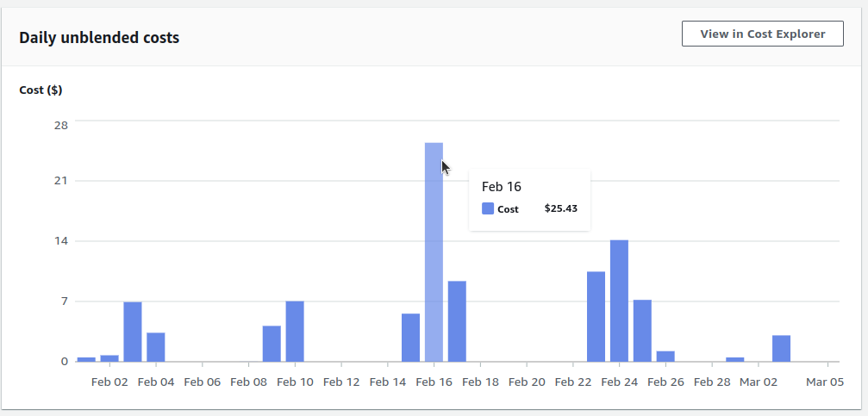Click the Feb 03 cost bar
The width and height of the screenshot is (868, 416).
[x=133, y=332]
